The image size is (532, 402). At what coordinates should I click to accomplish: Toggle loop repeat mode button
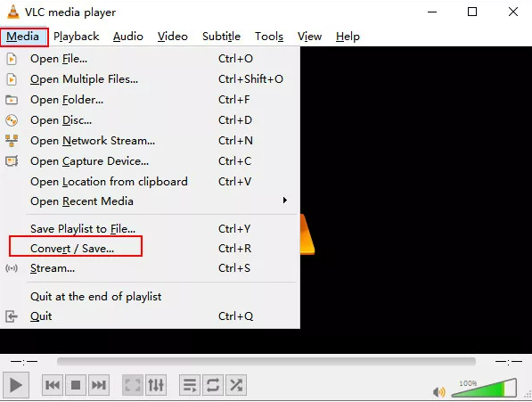[x=213, y=385]
